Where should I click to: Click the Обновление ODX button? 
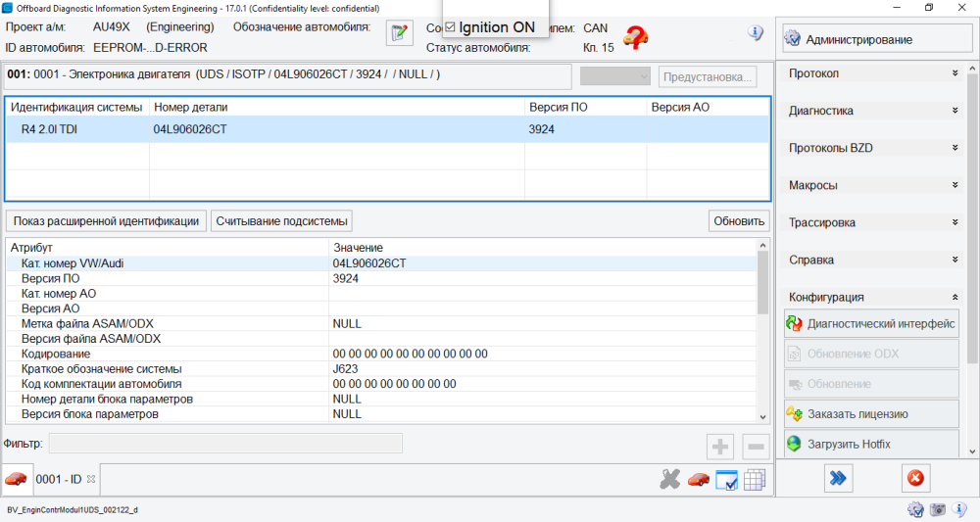tap(871, 354)
